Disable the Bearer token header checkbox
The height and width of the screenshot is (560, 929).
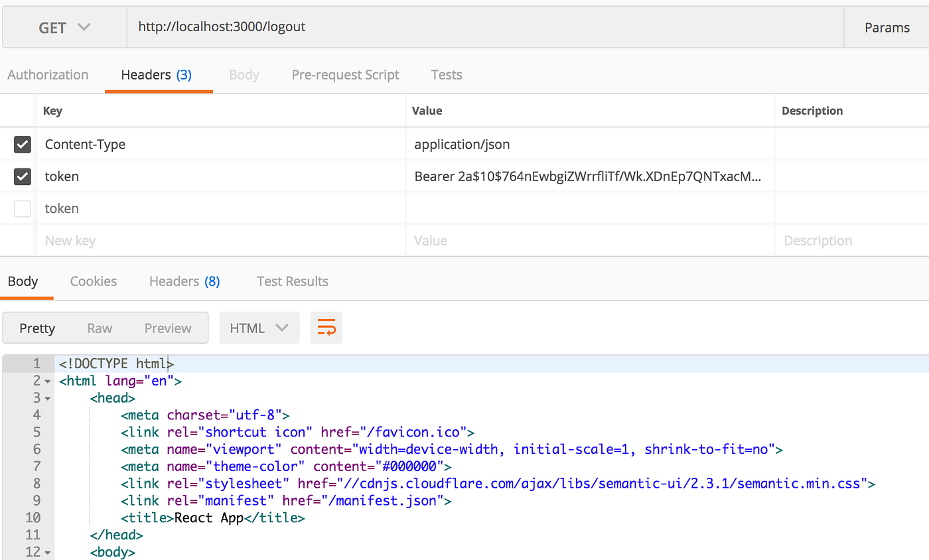(x=22, y=176)
